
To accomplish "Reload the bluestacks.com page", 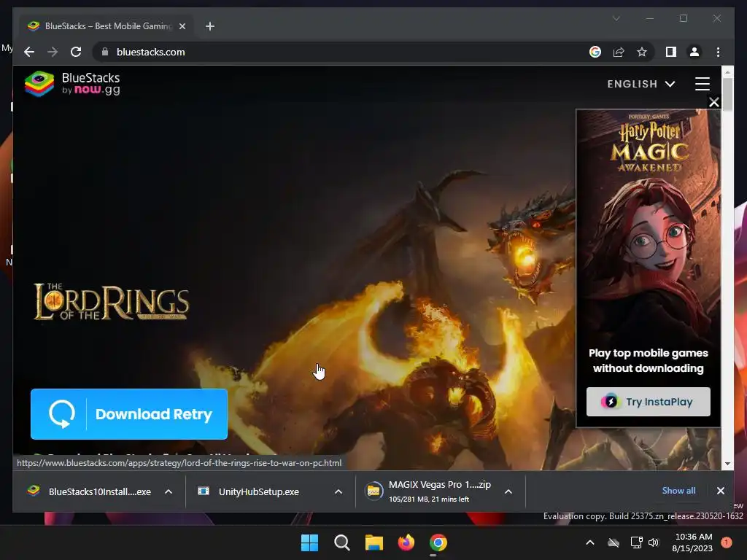I will pos(76,52).
